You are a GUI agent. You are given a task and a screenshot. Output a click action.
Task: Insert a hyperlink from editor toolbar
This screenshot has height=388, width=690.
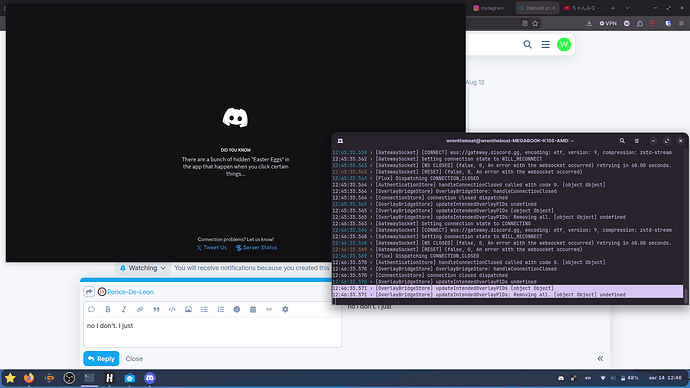pos(140,309)
